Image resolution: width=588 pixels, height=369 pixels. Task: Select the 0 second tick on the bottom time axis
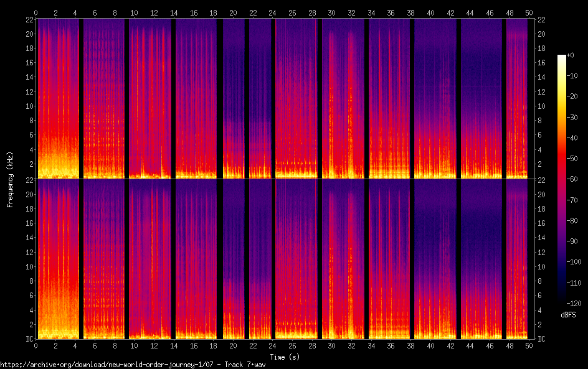pos(36,345)
